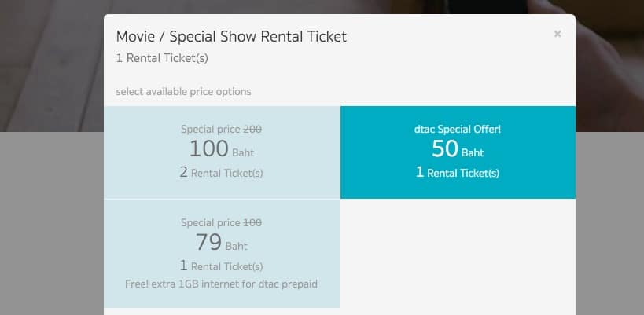Click the 'dtac Special Offer!' heading
Screen dimensions: 644x315
pyautogui.click(x=458, y=129)
